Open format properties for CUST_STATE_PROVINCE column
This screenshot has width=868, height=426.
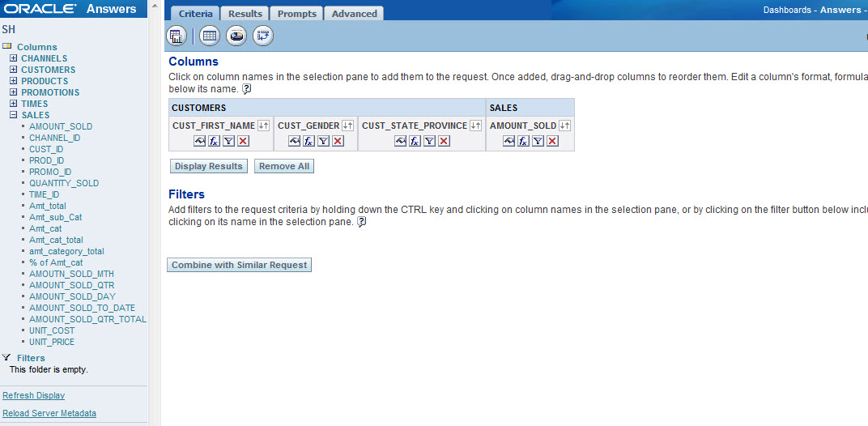(401, 141)
